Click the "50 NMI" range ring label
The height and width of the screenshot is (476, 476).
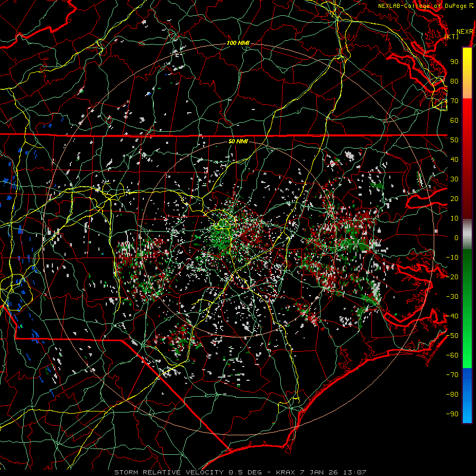[x=238, y=141]
